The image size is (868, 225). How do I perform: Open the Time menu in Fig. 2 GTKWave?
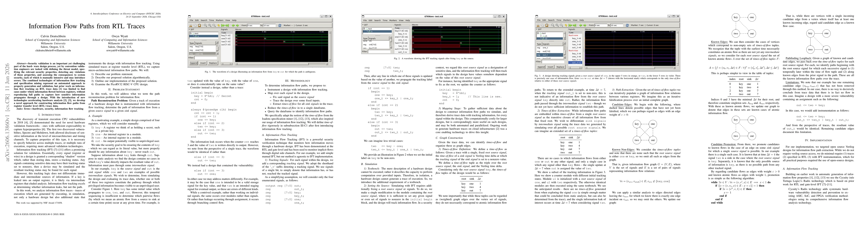coord(385,21)
